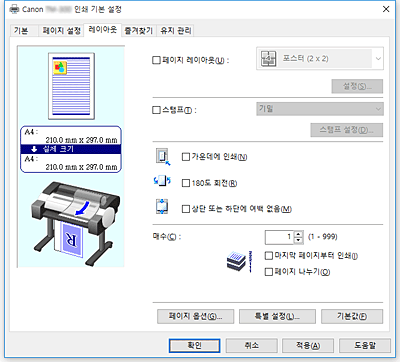Click the print centered icon
This screenshot has height=362, width=400.
[x=163, y=157]
